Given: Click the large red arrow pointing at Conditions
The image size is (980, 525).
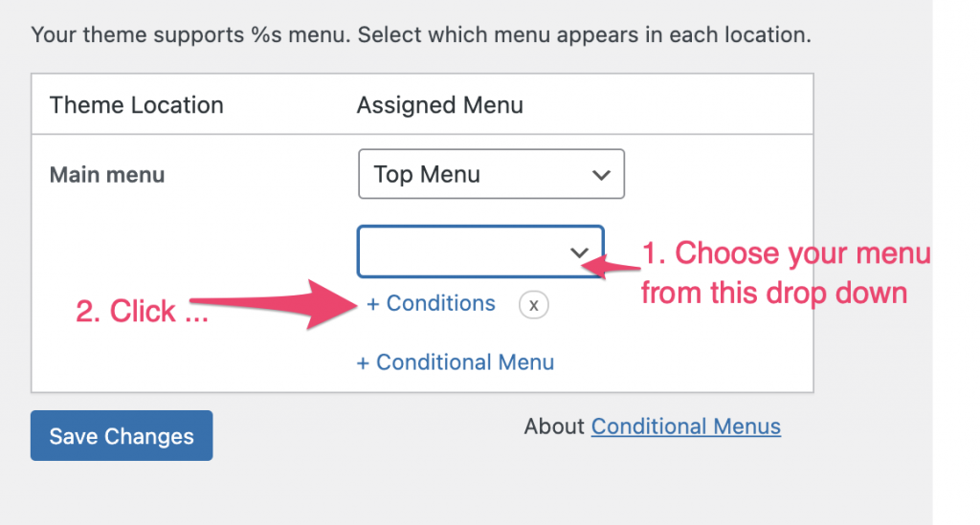Looking at the screenshot, I should (x=273, y=304).
